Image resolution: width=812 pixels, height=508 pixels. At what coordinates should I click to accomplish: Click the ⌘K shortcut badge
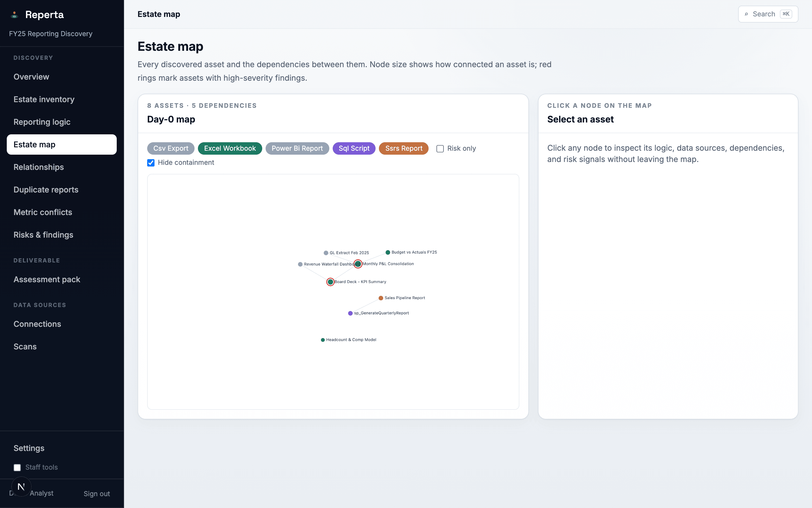pos(786,14)
